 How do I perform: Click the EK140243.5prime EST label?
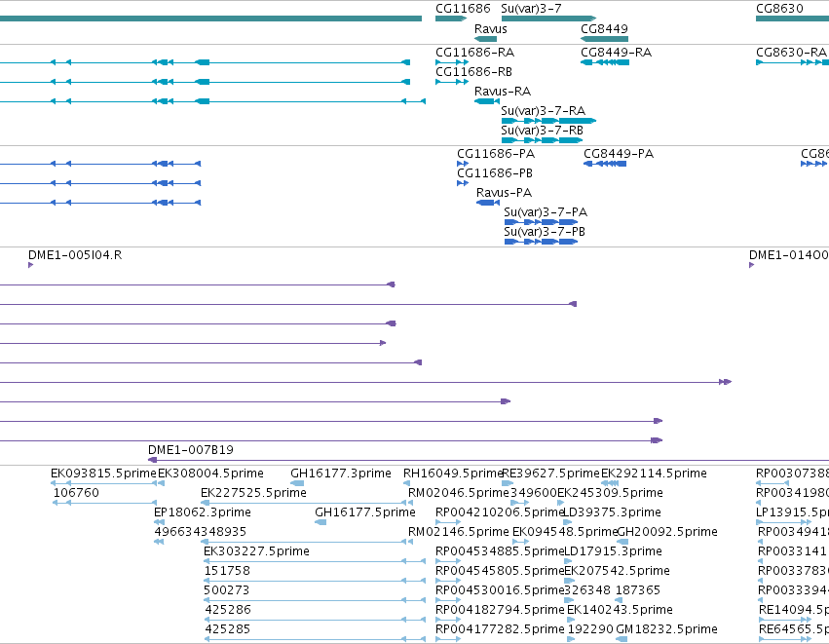coord(620,610)
